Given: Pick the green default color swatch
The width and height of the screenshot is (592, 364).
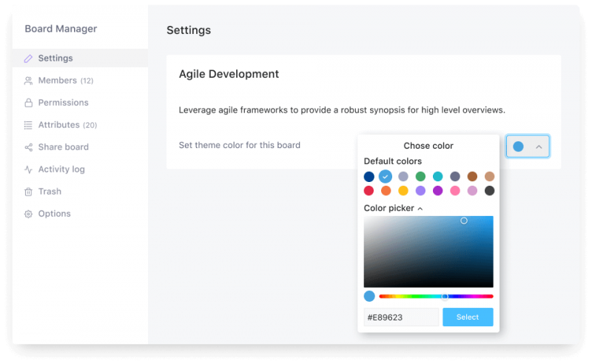Looking at the screenshot, I should [420, 177].
